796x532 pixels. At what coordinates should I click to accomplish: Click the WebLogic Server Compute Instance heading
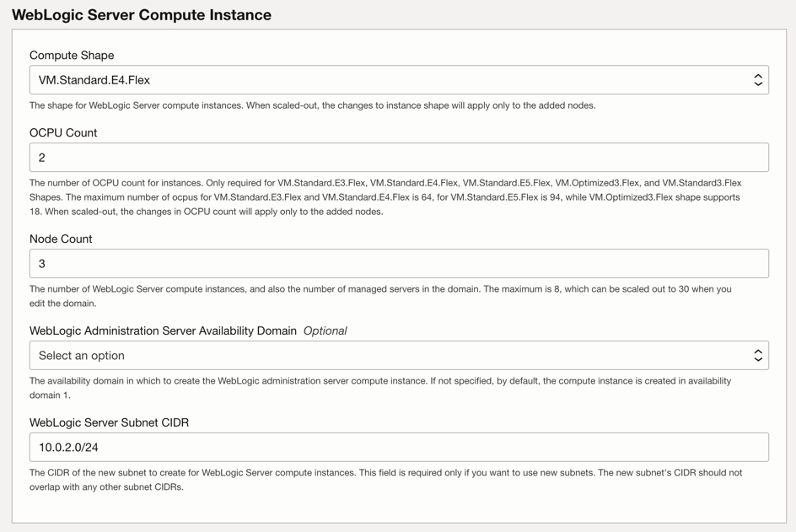point(142,15)
